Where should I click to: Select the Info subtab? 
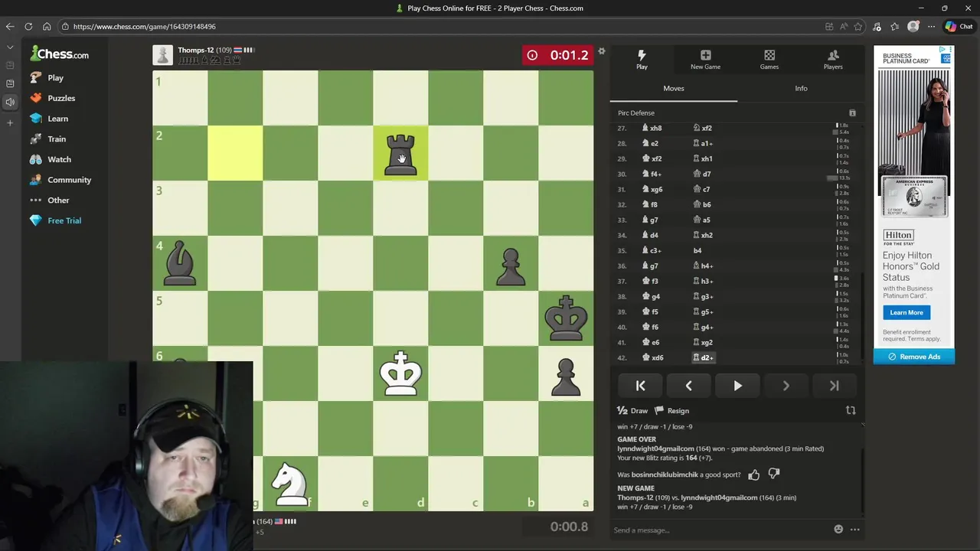coord(801,88)
